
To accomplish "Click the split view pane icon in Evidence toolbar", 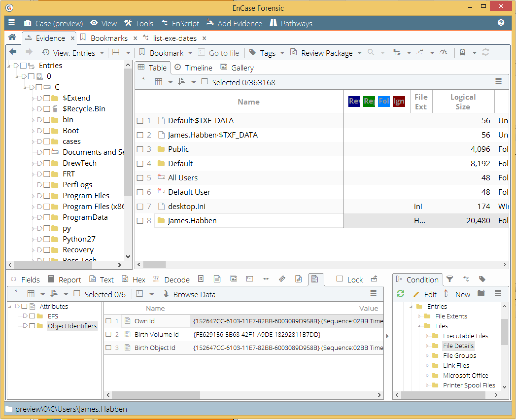I will [x=116, y=52].
